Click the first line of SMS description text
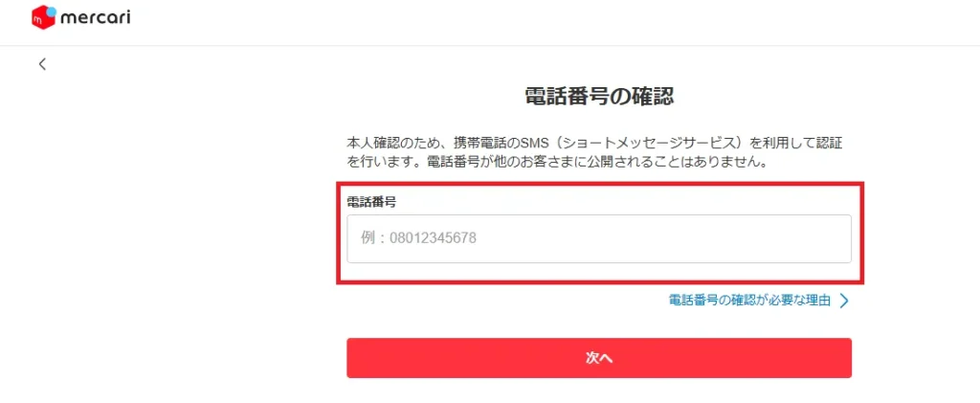The width and height of the screenshot is (980, 403). point(594,143)
